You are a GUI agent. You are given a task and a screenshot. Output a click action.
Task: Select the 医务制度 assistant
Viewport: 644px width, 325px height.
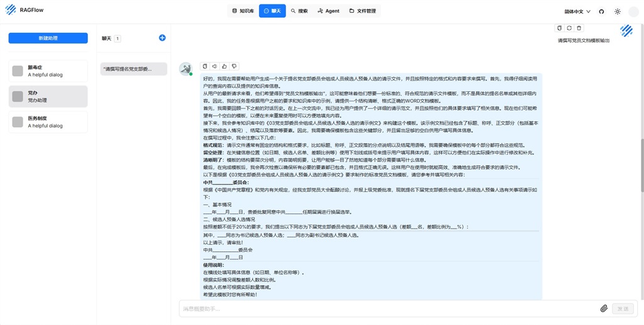pyautogui.click(x=48, y=122)
